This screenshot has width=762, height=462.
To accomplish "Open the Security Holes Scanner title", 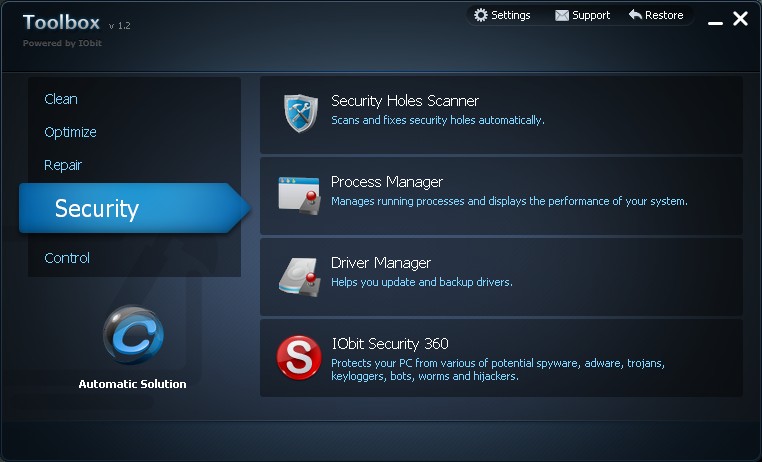I will (x=405, y=101).
